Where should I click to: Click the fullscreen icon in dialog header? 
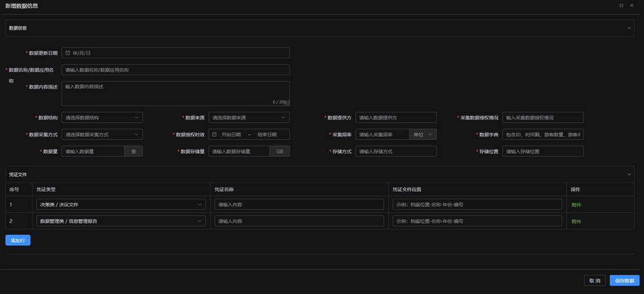tap(621, 5)
